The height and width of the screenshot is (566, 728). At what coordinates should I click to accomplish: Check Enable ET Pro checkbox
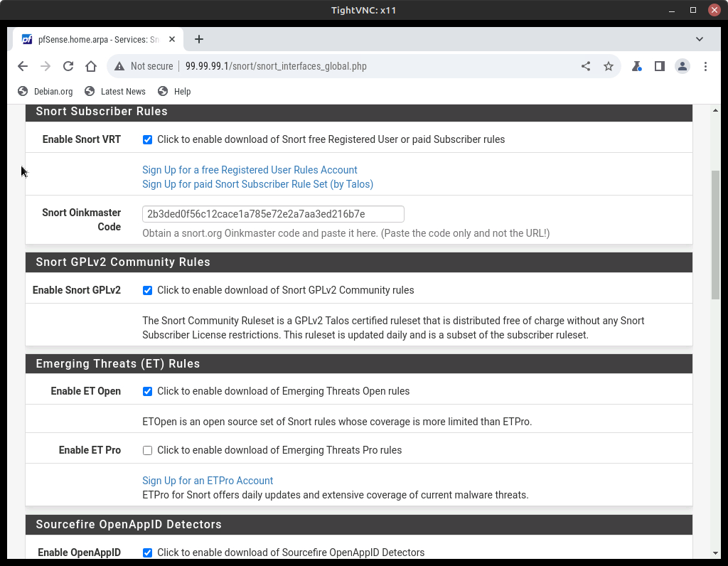pos(147,450)
